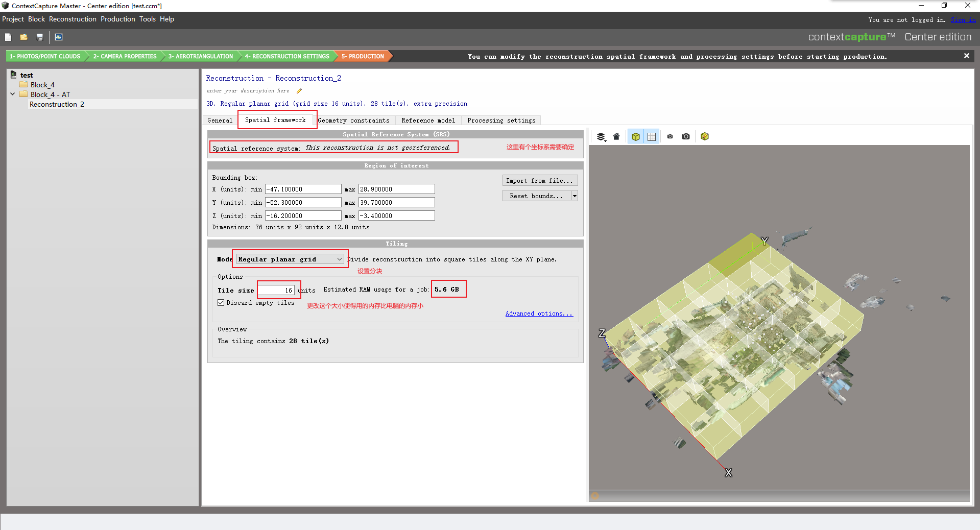Click the Block_4 folder icon
This screenshot has height=530, width=980.
(23, 85)
